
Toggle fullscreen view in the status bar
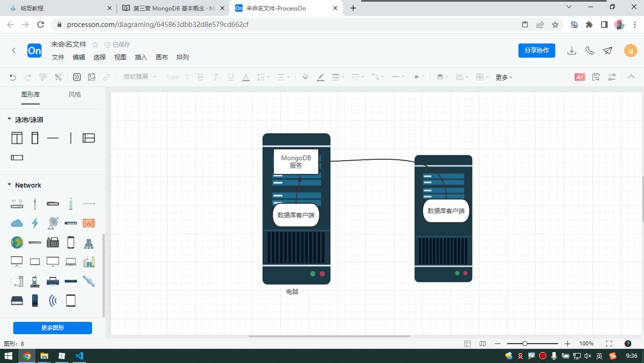coord(609,344)
